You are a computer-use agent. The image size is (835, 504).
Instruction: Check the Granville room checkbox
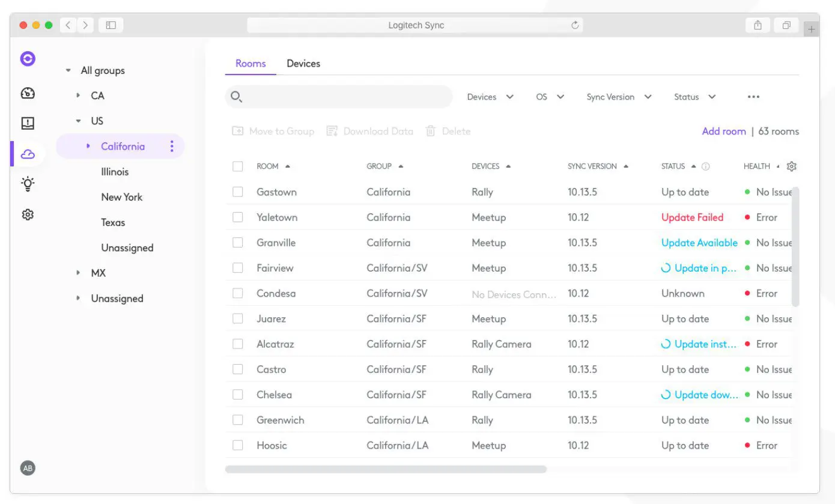[x=238, y=243]
